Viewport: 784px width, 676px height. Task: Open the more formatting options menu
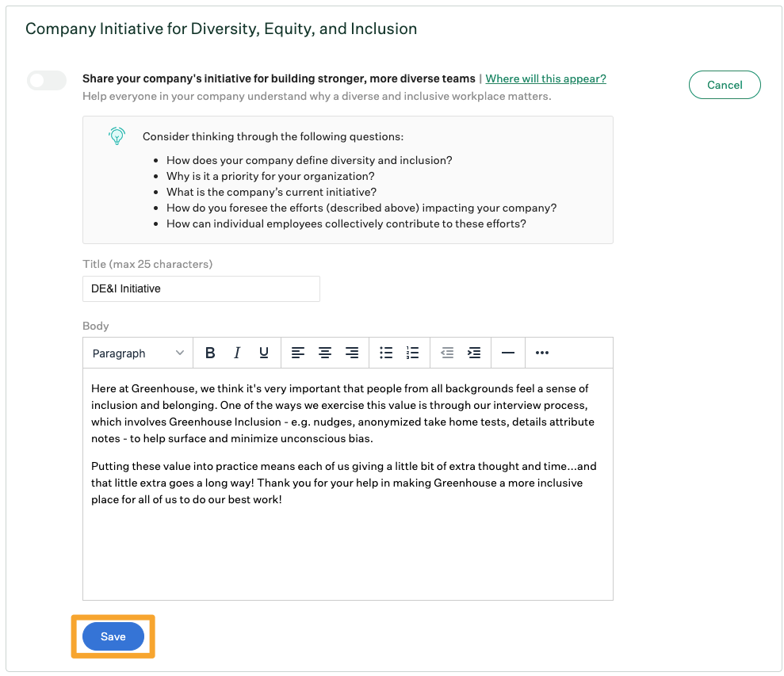tap(541, 353)
